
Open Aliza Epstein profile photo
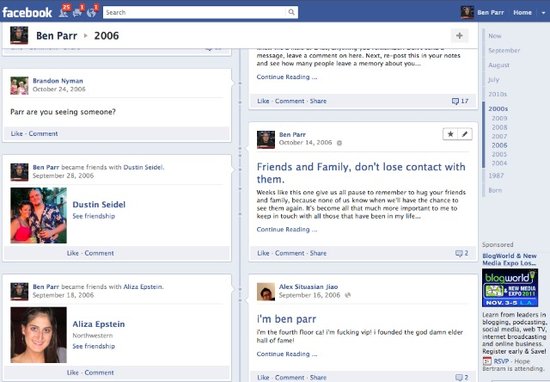coord(39,335)
